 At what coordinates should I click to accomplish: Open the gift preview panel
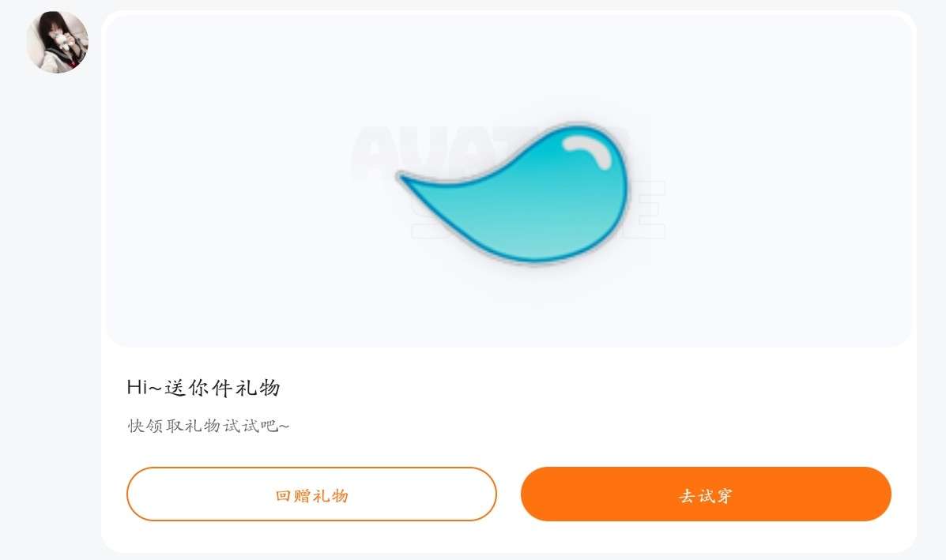(x=508, y=180)
